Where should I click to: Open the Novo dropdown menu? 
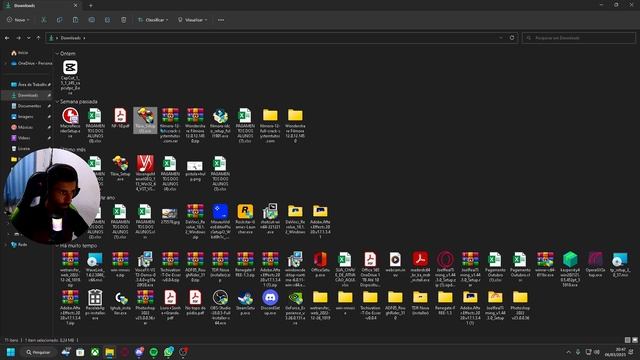(18, 20)
